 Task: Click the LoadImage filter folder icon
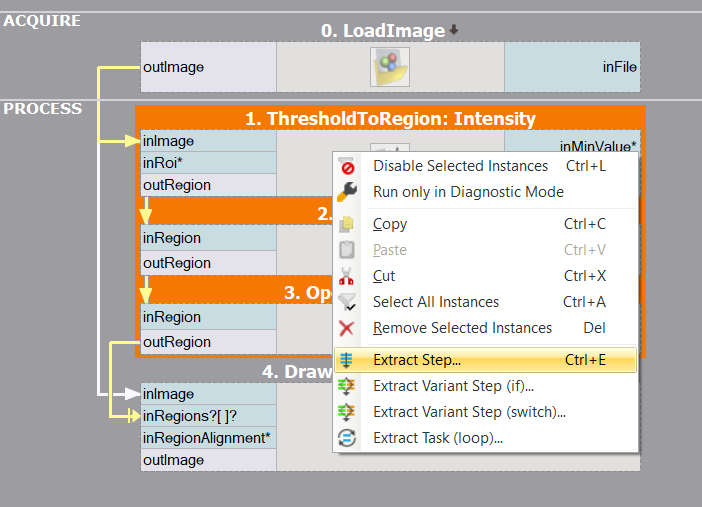click(x=390, y=67)
